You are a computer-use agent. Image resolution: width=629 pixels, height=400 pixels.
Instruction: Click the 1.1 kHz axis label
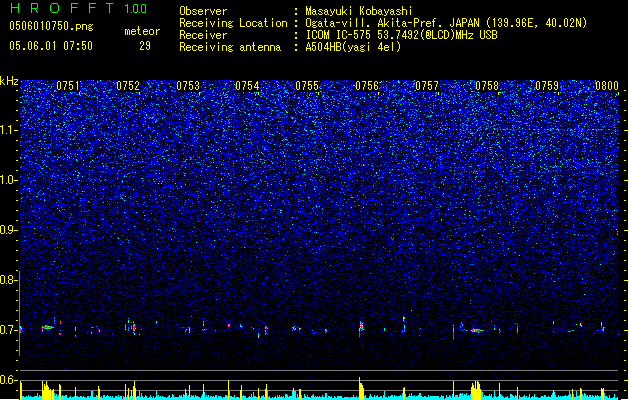(8, 130)
